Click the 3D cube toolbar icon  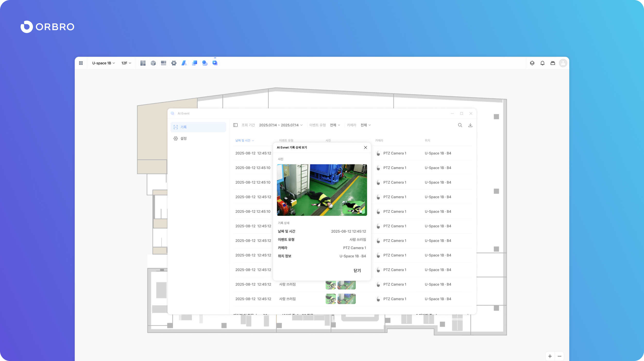(153, 63)
